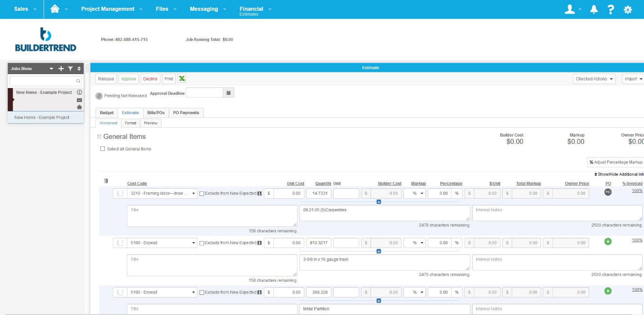644x315 pixels.
Task: Open the settings gear icon
Action: (x=628, y=9)
